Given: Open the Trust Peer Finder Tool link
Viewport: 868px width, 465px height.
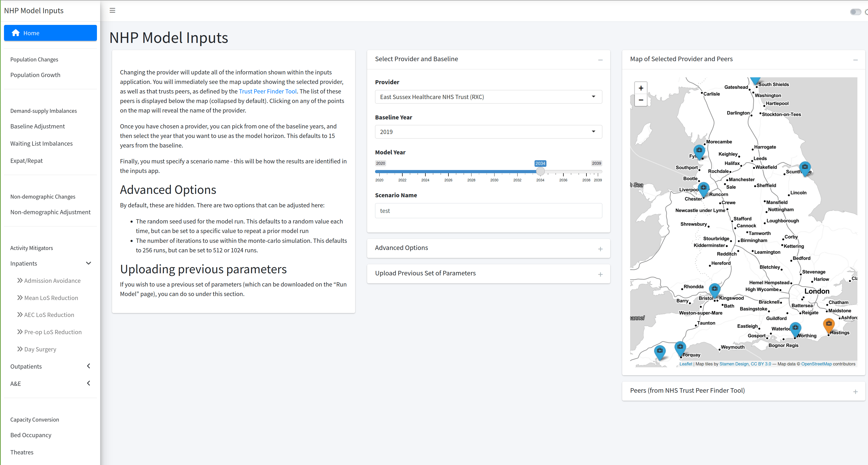Looking at the screenshot, I should point(268,91).
